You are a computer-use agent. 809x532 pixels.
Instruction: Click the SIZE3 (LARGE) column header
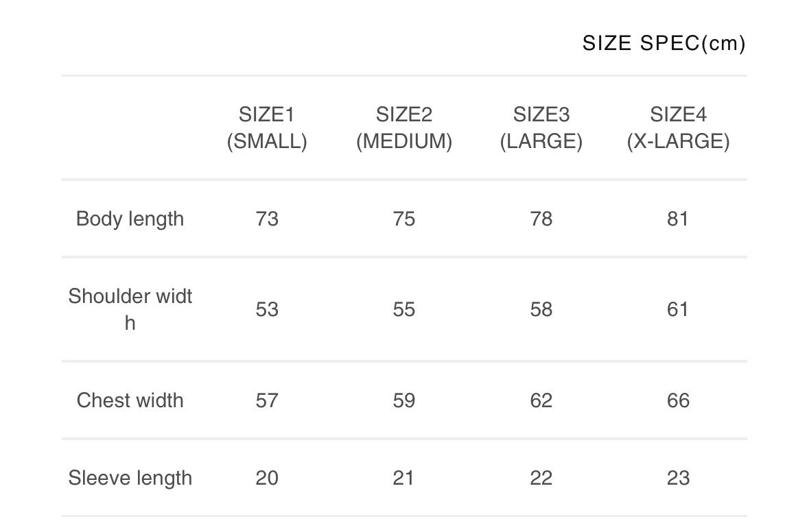coord(541,128)
